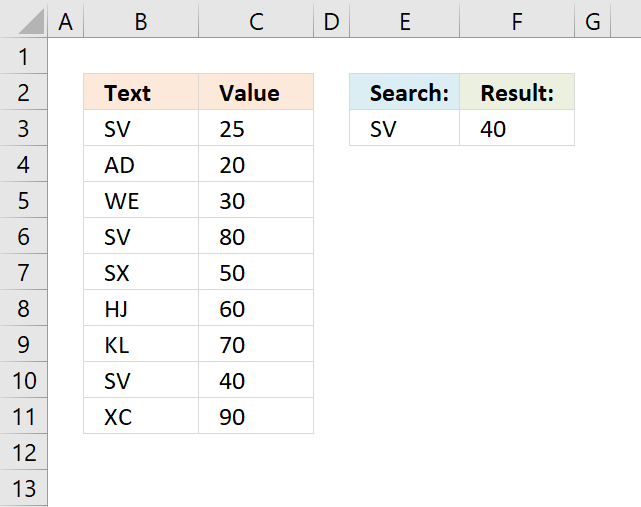Select row 11 header
Screen dimensions: 641x507
click(24, 416)
